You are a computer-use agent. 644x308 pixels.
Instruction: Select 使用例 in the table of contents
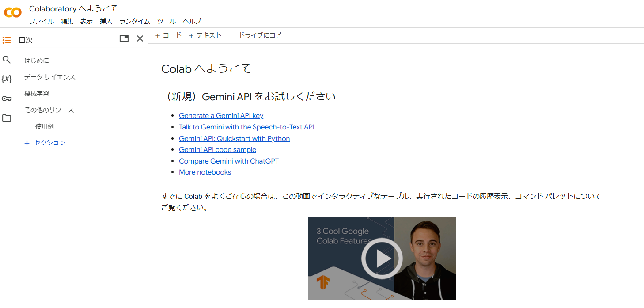[45, 126]
